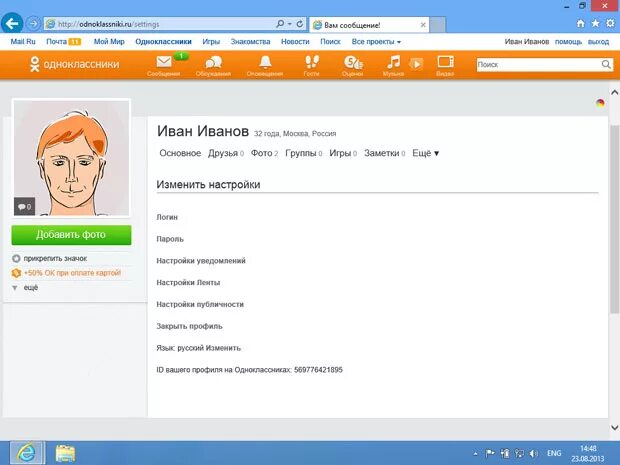The image size is (620, 465).
Task: Open the favorites star icon
Action: pyautogui.click(x=595, y=24)
